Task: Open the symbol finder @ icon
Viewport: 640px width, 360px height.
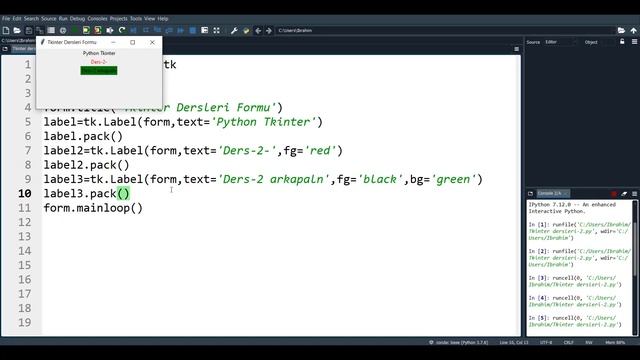Action: point(63,31)
